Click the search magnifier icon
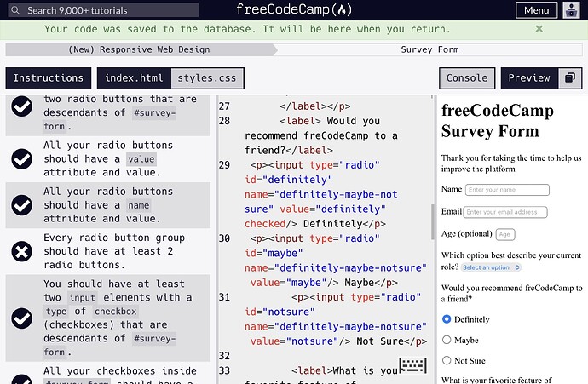This screenshot has height=384, width=588. (x=15, y=10)
